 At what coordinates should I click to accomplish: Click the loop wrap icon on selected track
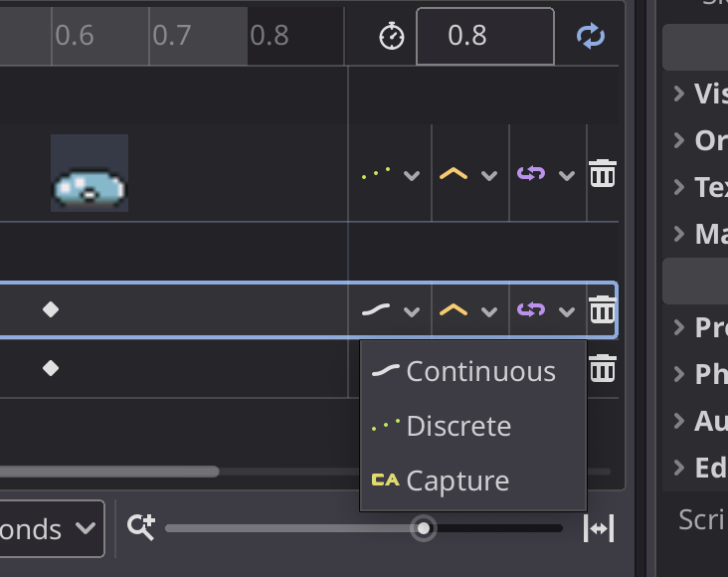pyautogui.click(x=531, y=310)
